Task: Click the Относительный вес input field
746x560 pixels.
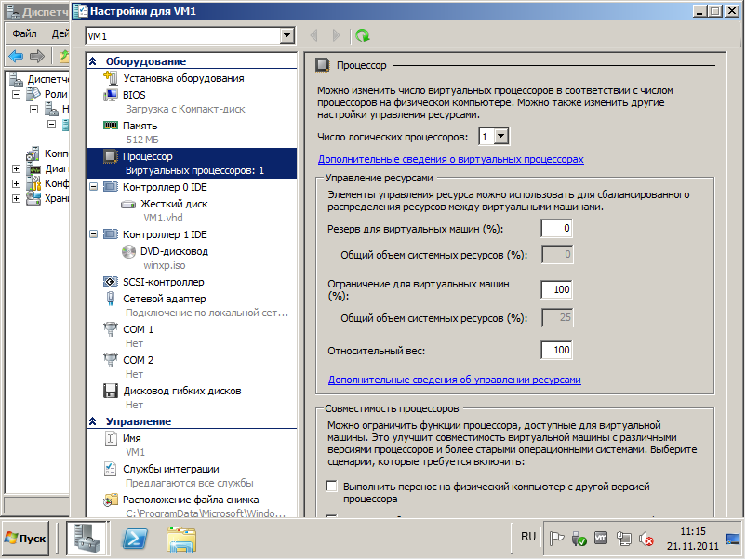Action: point(556,351)
